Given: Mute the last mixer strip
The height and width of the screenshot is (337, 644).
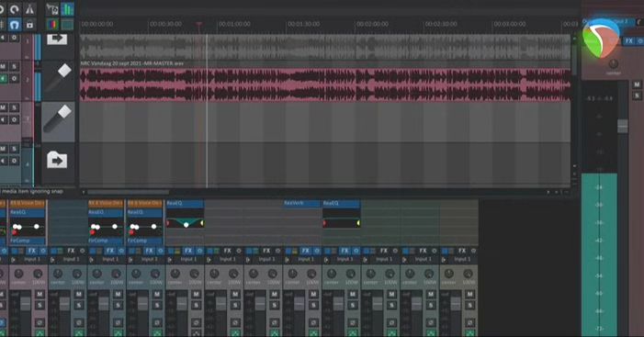Looking at the screenshot, I should pyautogui.click(x=469, y=295).
